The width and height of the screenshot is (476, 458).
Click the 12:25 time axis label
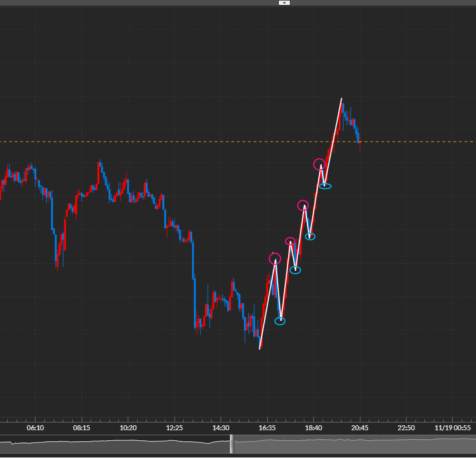174,428
